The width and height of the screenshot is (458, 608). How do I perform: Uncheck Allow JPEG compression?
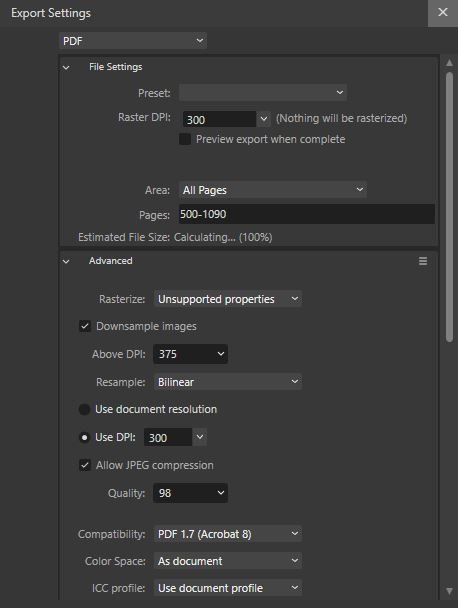(85, 465)
